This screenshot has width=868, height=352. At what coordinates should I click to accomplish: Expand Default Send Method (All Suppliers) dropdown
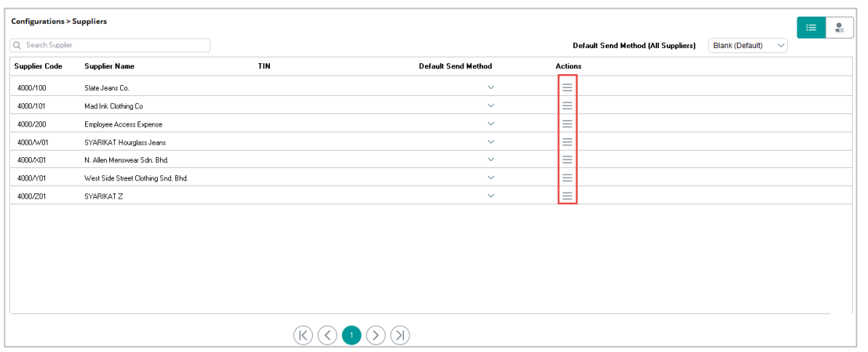[x=749, y=46]
